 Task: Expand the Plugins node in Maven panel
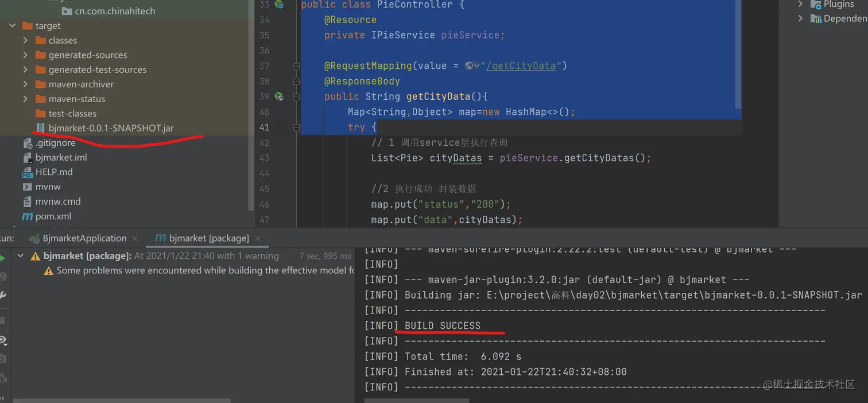pyautogui.click(x=801, y=3)
